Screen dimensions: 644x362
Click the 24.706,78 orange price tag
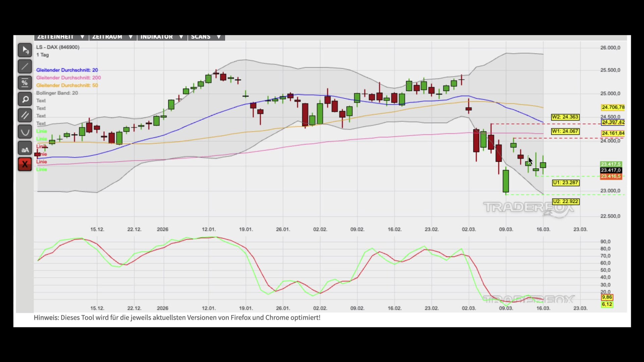pos(613,107)
